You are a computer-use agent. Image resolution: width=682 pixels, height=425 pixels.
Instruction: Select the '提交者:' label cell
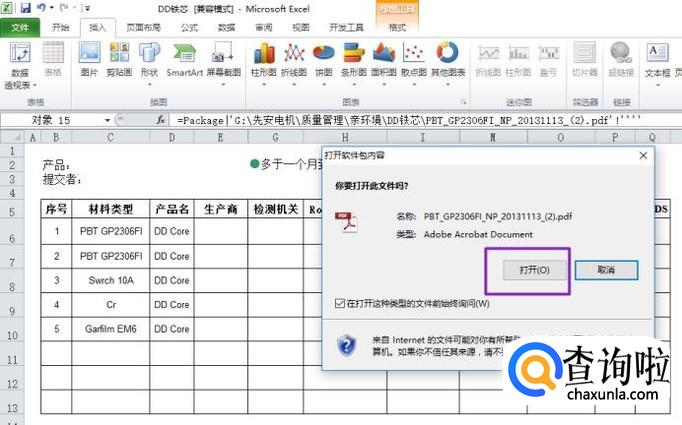coord(61,179)
